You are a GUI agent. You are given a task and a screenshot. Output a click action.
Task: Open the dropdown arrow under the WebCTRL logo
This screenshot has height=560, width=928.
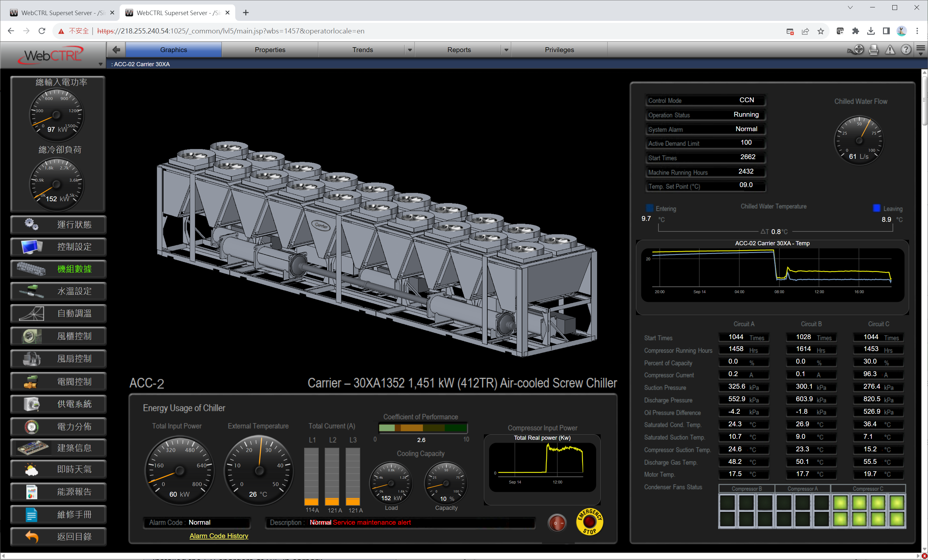click(100, 64)
